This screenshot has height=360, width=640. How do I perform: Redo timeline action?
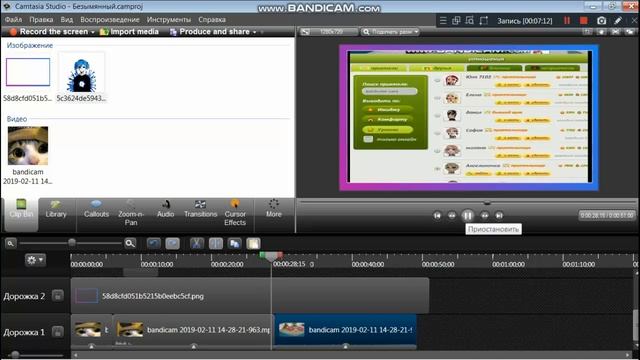pos(173,244)
